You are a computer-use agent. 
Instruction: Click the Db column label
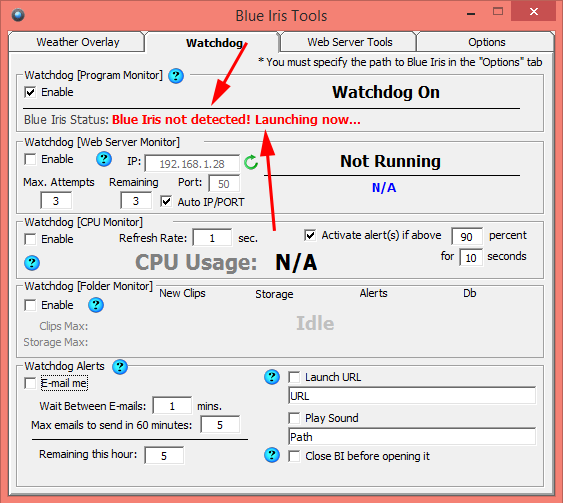click(x=470, y=293)
